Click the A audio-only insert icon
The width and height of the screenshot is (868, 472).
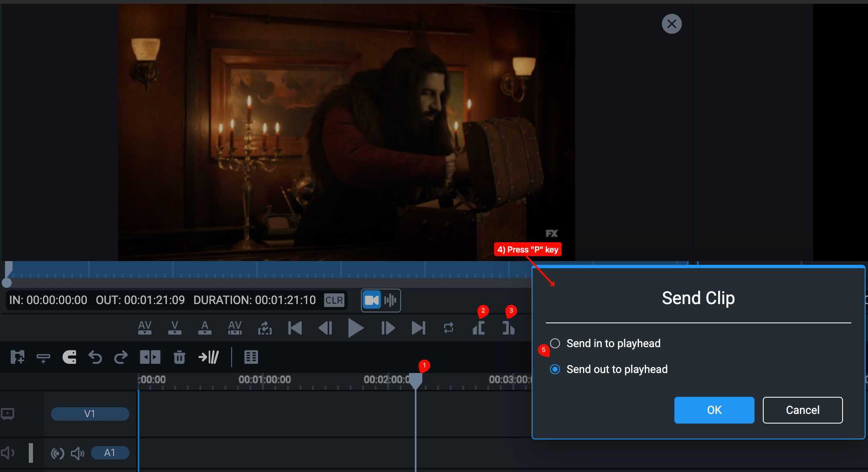click(x=204, y=328)
